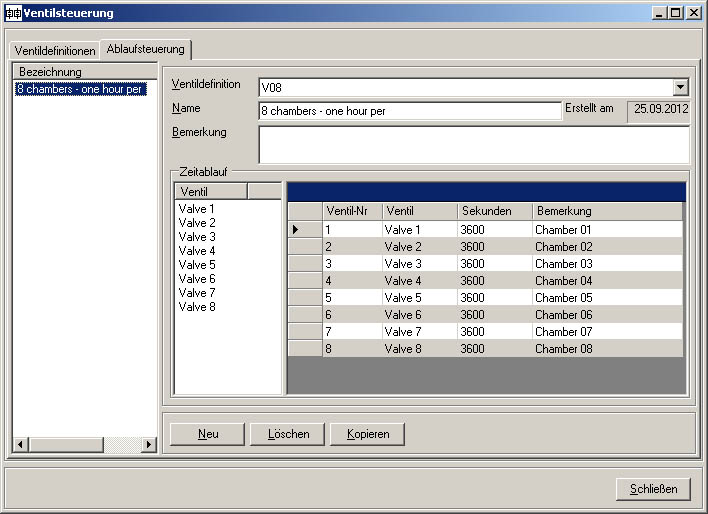Open the Ventildefinition dropdown

pyautogui.click(x=681, y=88)
